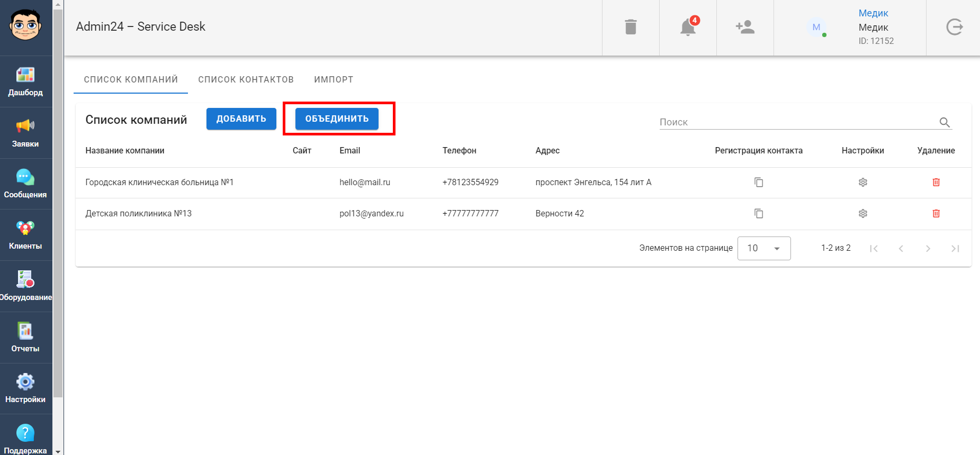Click the 1-2 из 2 pagination text
980x455 pixels.
tap(835, 248)
